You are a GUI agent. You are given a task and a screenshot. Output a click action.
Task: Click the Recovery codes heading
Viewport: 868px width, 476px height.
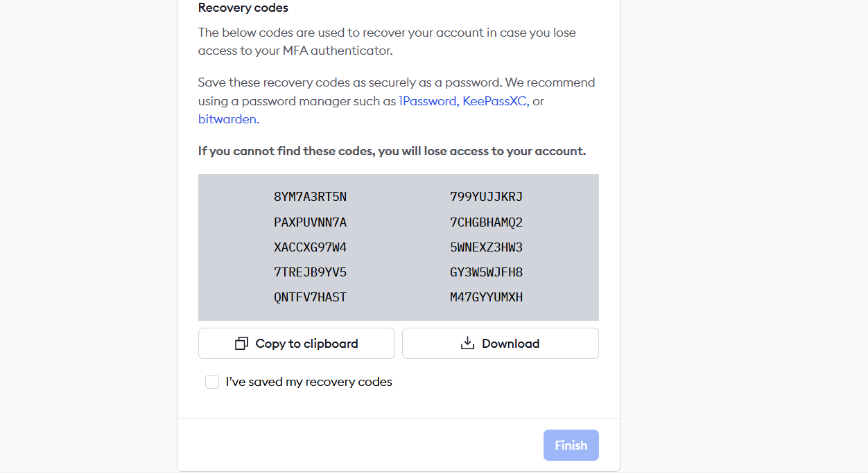click(x=243, y=8)
